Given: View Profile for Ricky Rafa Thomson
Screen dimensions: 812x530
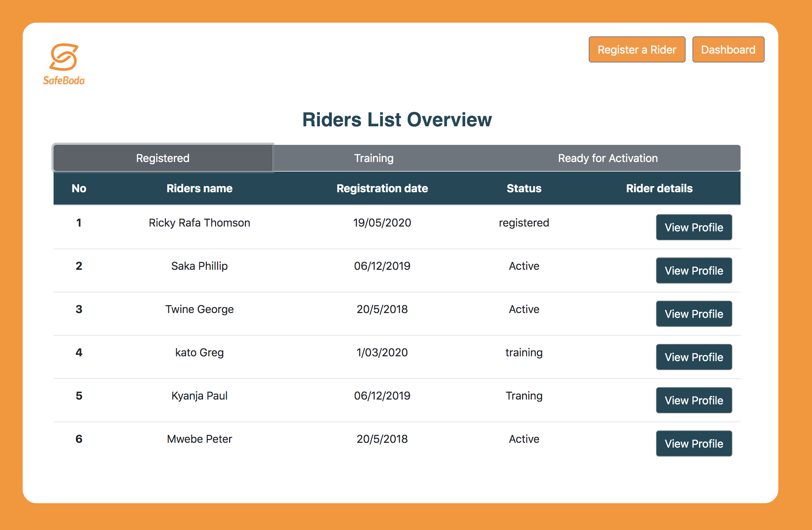Looking at the screenshot, I should pyautogui.click(x=693, y=228).
